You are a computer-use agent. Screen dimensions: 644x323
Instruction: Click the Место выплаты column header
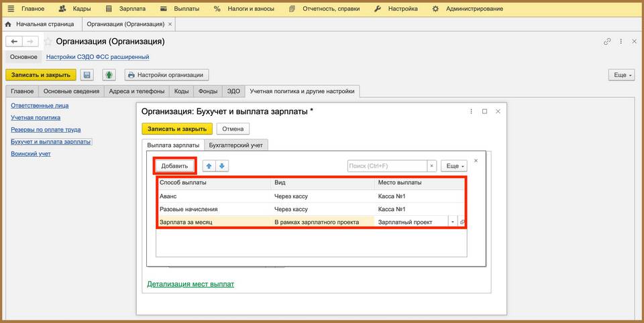(x=420, y=183)
